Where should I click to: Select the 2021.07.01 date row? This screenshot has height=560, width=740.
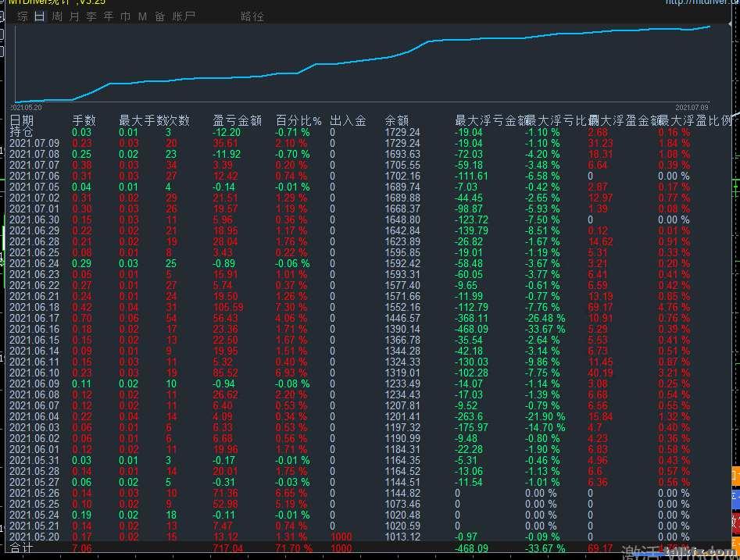pyautogui.click(x=34, y=209)
